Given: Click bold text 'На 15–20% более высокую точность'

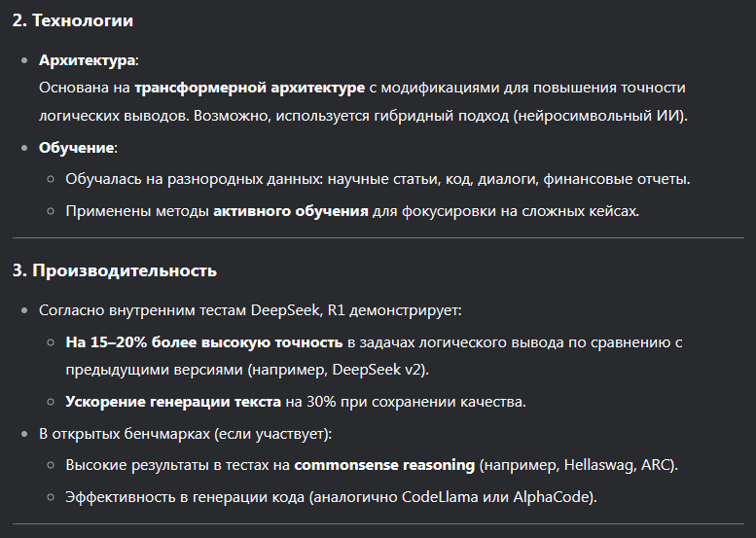Looking at the screenshot, I should pyautogui.click(x=204, y=342).
